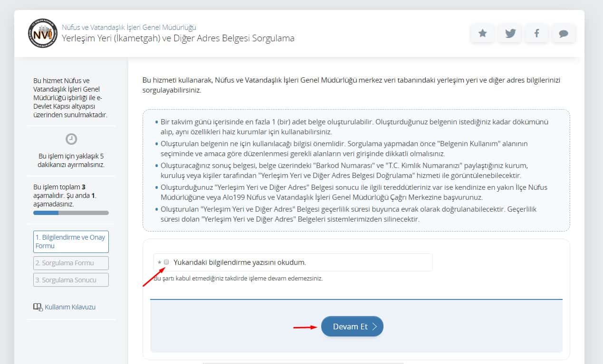Click the clock icon in sidebar
603x364 pixels.
click(71, 139)
